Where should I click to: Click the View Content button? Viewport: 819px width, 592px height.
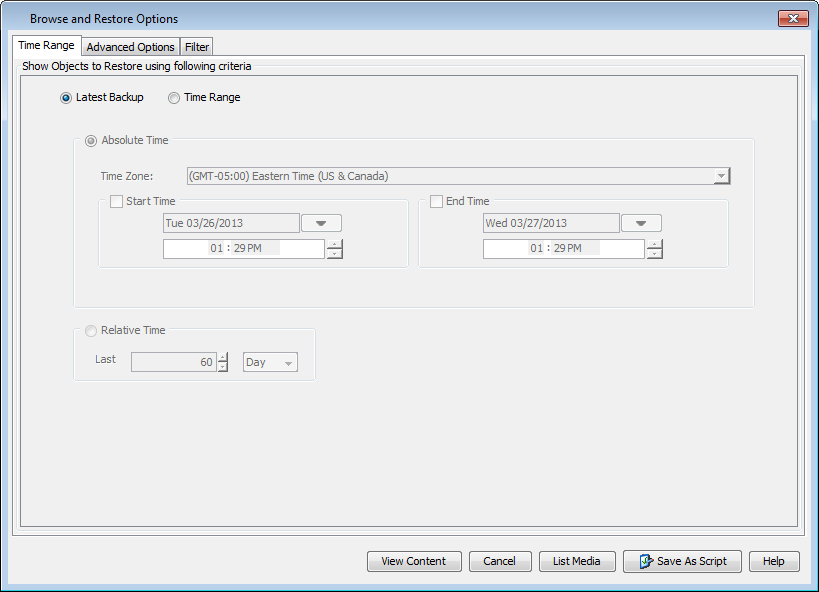pyautogui.click(x=413, y=562)
